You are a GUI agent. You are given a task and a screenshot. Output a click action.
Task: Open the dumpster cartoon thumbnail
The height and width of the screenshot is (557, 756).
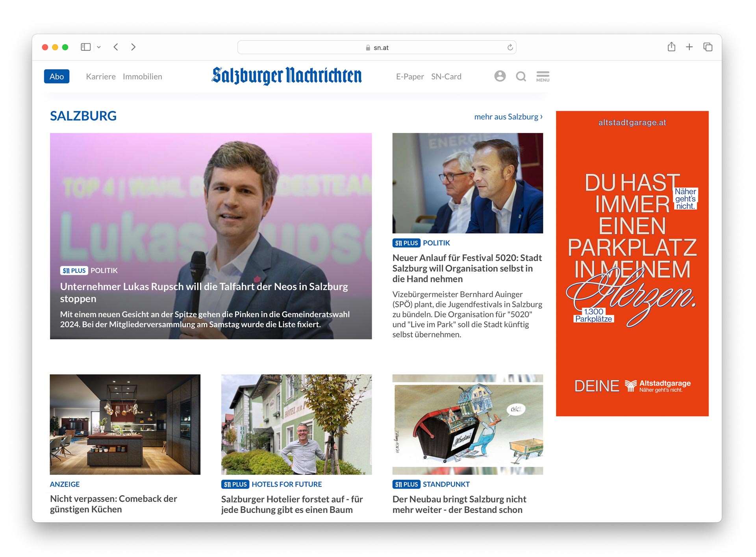pyautogui.click(x=467, y=424)
